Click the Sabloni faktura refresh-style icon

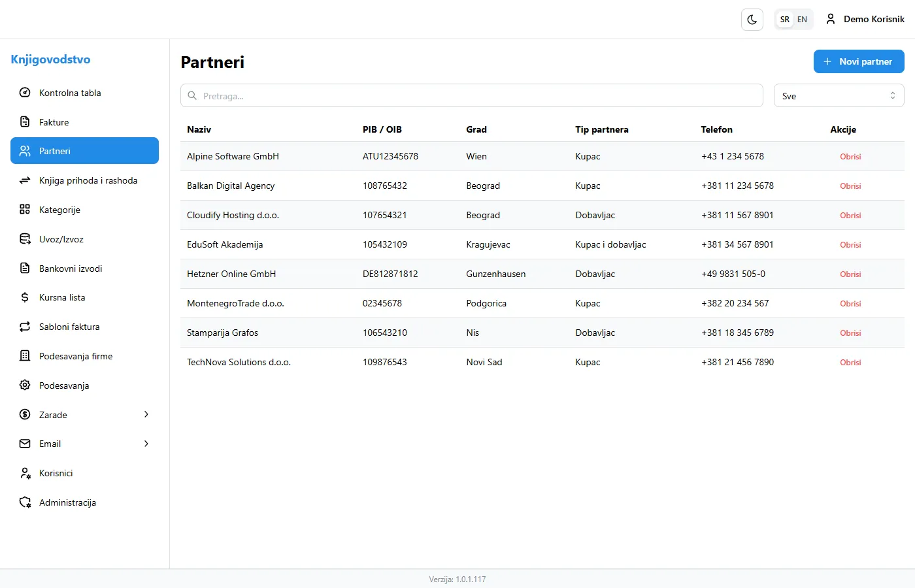pos(24,327)
